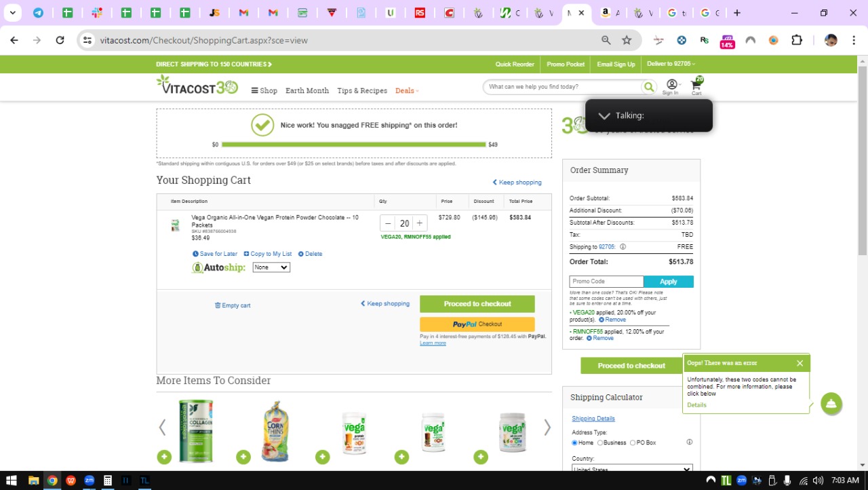This screenshot has height=490, width=868.
Task: Decrease quantity with the minus button
Action: (x=388, y=223)
